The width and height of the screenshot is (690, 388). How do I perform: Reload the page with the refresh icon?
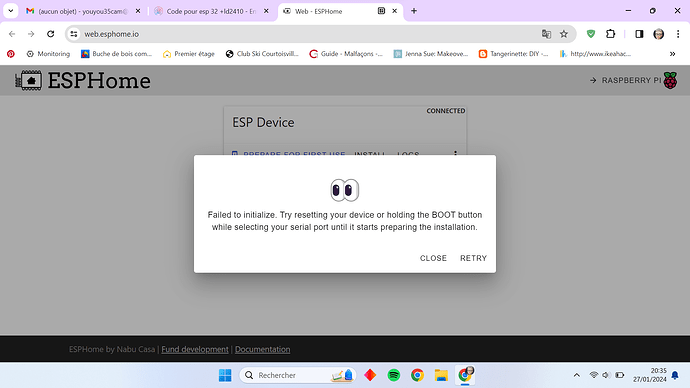(51, 34)
